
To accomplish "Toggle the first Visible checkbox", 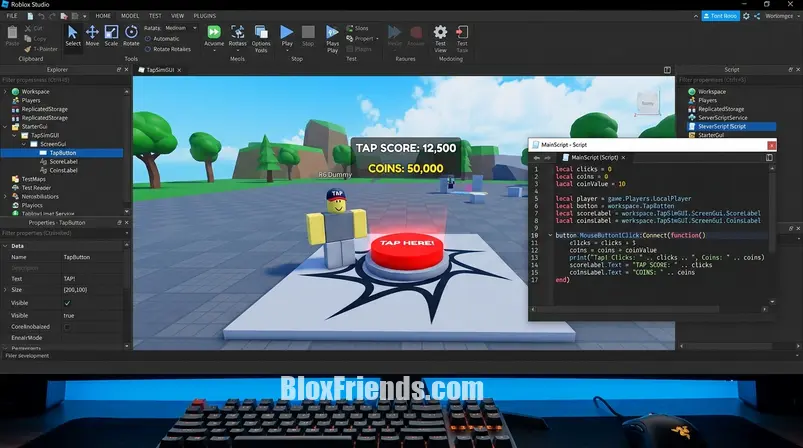I will tap(67, 303).
